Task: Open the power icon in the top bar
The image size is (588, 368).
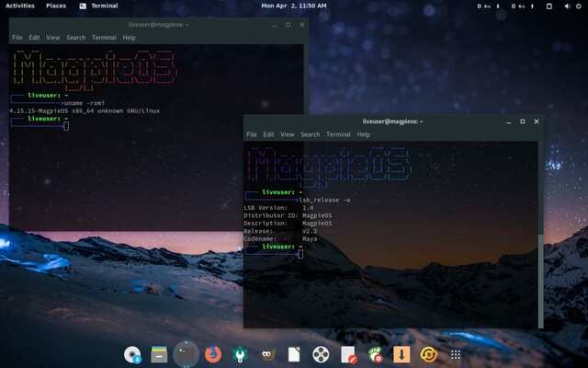Action: coord(578,6)
